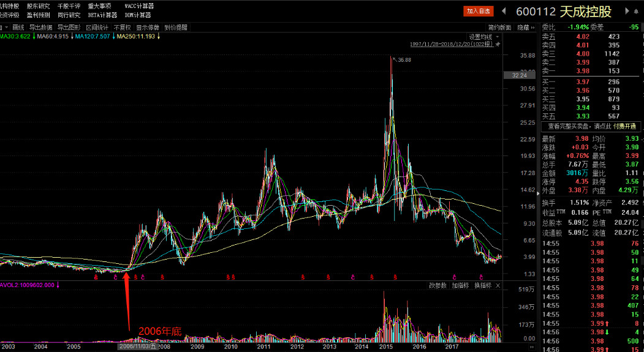
Task: Click the peak price marker 35.88
Action: click(x=403, y=60)
